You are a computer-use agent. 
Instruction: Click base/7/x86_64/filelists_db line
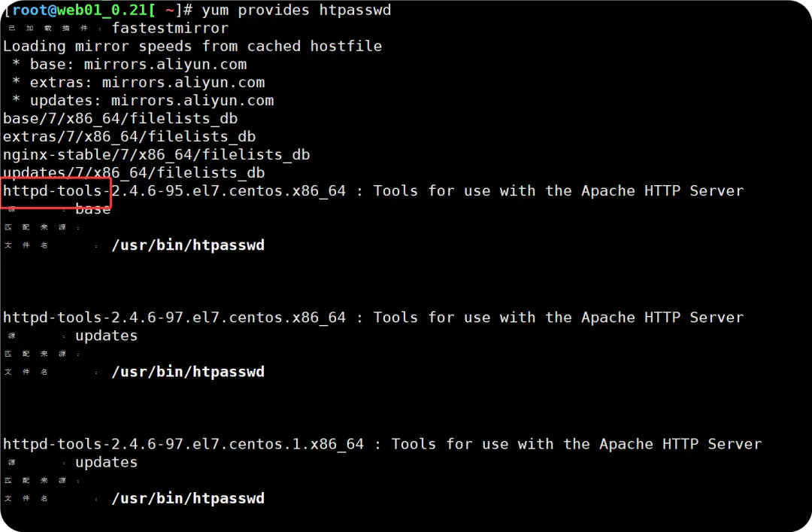[x=120, y=119]
